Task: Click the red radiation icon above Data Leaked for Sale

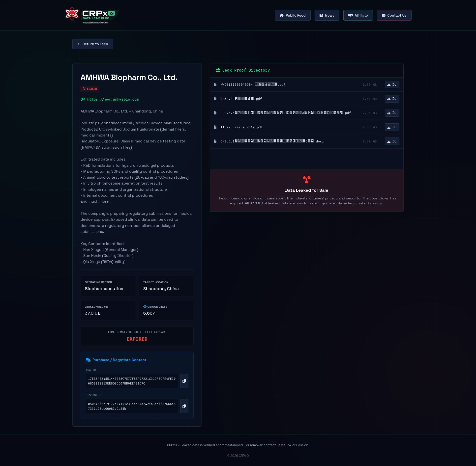Action: (307, 179)
